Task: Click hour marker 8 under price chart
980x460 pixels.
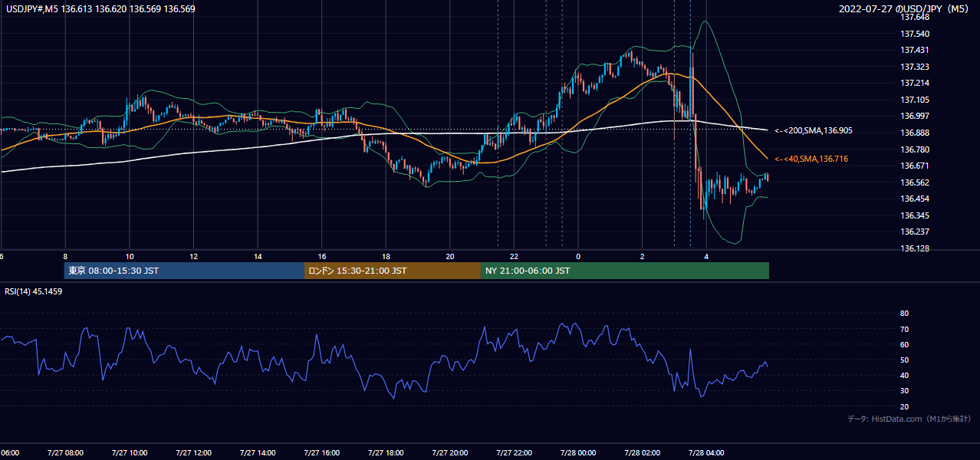Action: 65,257
